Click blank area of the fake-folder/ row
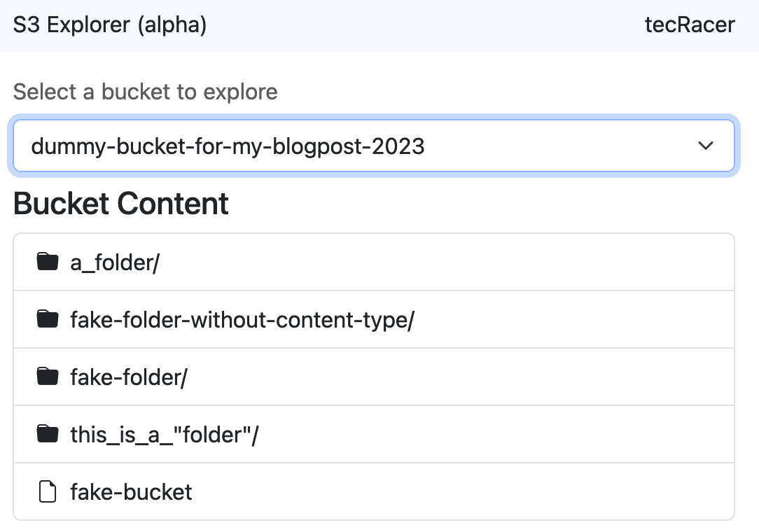The height and width of the screenshot is (532, 759). coord(460,377)
